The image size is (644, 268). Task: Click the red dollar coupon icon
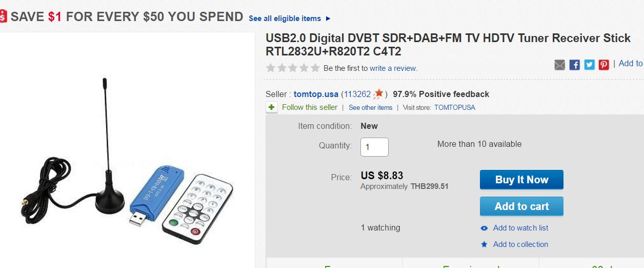coord(3,16)
